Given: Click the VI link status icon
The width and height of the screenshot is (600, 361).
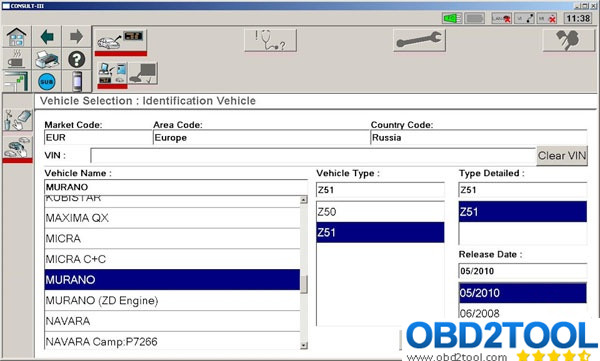Looking at the screenshot, I should [524, 18].
